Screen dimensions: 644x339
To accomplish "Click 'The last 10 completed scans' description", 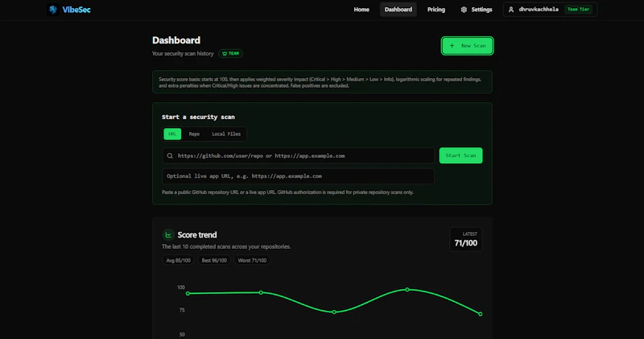I will (226, 246).
